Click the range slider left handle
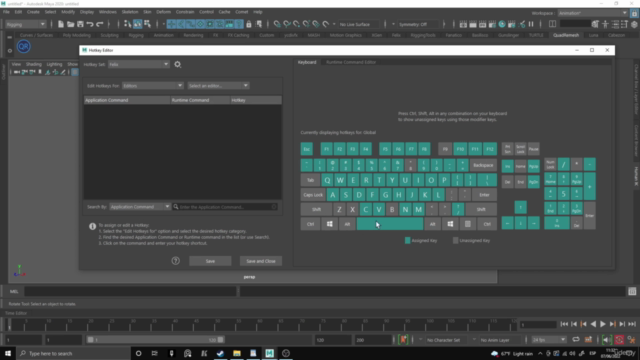 (91, 340)
